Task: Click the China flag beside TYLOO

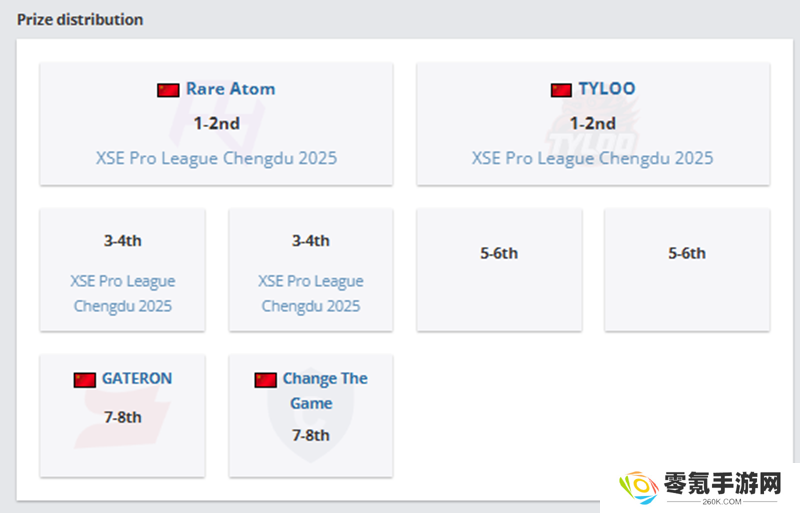Action: click(x=561, y=90)
